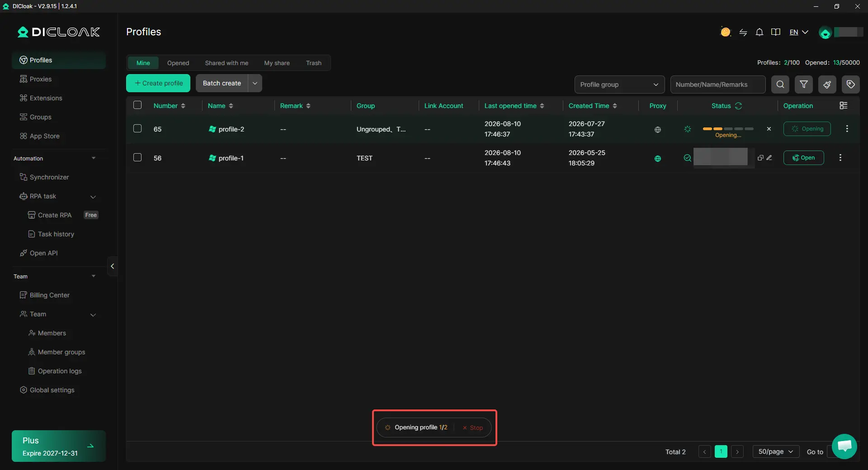Cancel opening of profile-2 with X icon
Viewport: 868px width, 470px height.
tap(769, 129)
